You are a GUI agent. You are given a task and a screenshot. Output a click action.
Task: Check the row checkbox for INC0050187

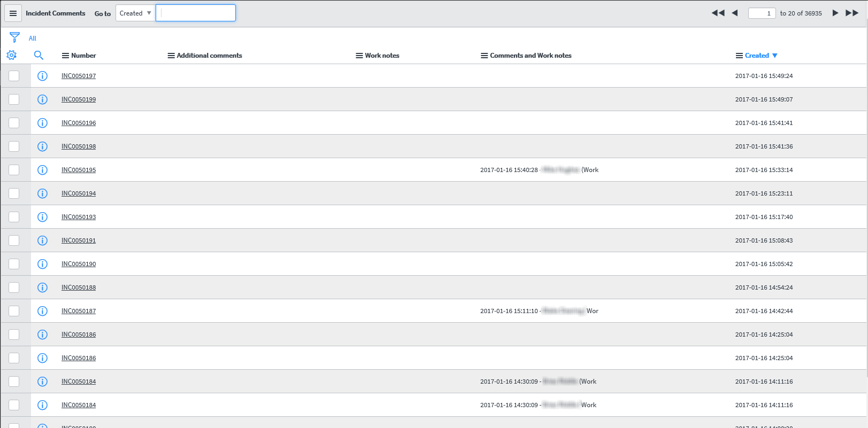point(14,311)
